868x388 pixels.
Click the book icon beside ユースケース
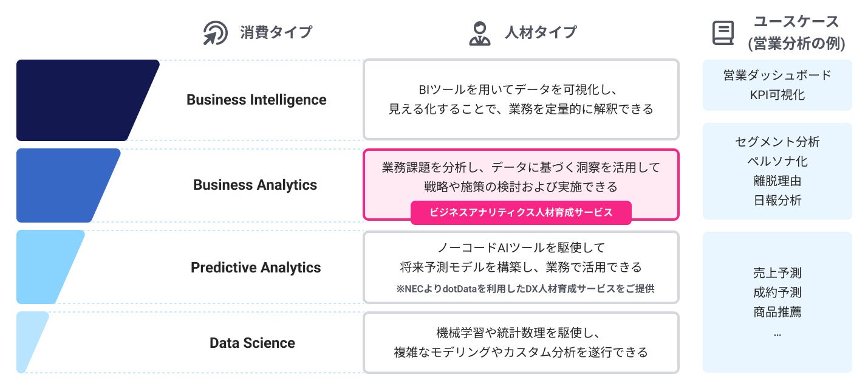point(723,33)
